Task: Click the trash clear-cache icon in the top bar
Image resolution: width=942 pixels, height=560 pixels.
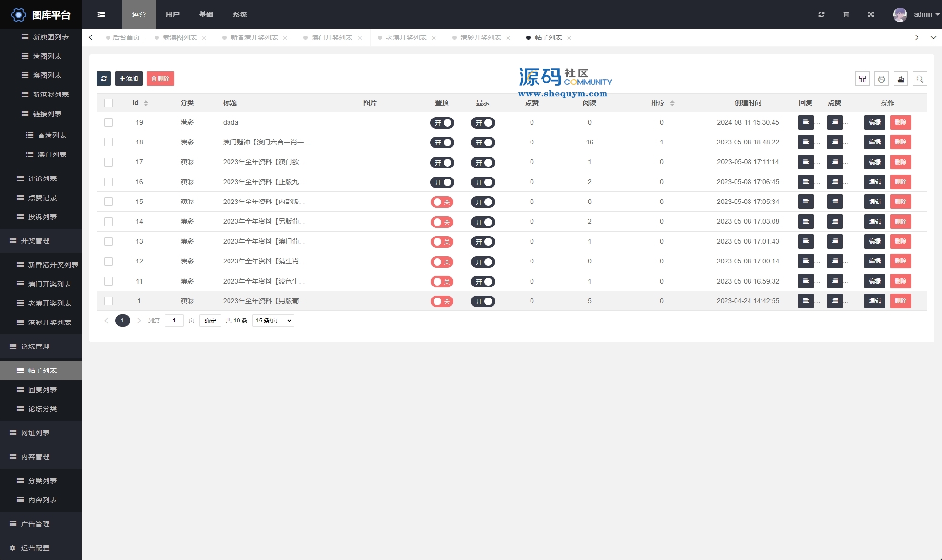Action: coord(846,14)
